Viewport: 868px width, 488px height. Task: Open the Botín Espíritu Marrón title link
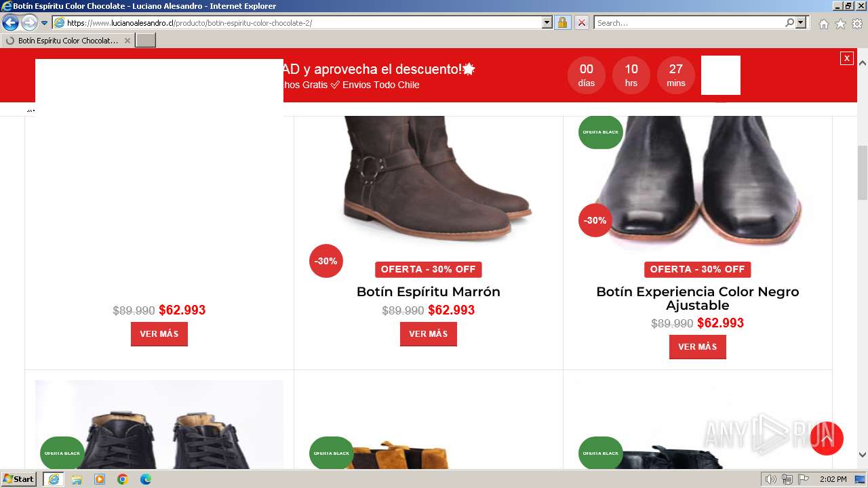point(429,291)
